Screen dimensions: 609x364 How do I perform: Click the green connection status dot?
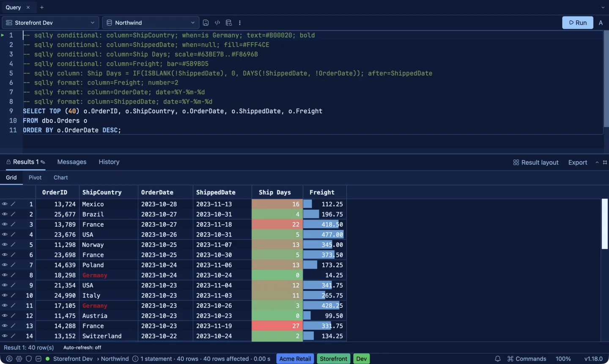(x=47, y=359)
